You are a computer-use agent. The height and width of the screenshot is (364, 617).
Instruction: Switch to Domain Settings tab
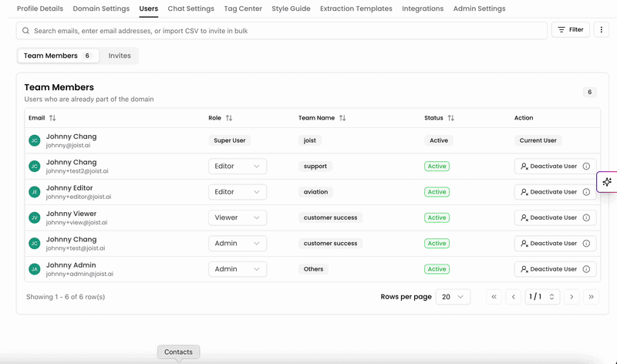[x=101, y=8]
